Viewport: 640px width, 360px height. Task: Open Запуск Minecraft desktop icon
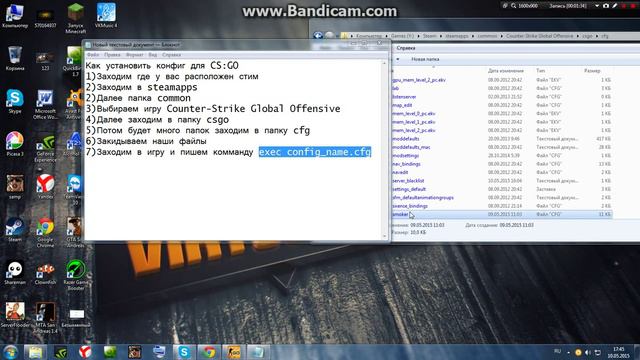click(x=76, y=18)
